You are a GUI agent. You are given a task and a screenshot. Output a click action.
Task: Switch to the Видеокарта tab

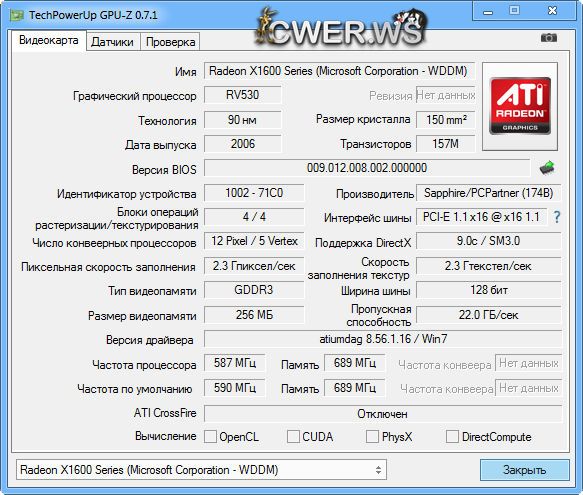pyautogui.click(x=49, y=40)
